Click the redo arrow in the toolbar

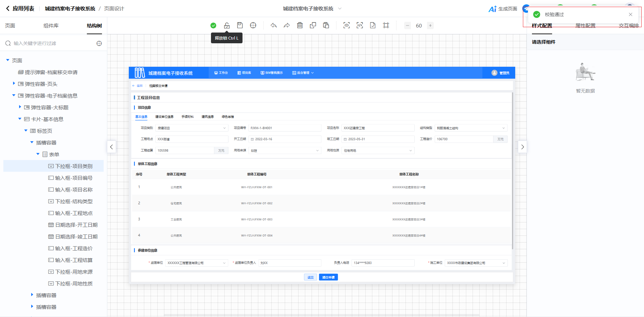287,25
